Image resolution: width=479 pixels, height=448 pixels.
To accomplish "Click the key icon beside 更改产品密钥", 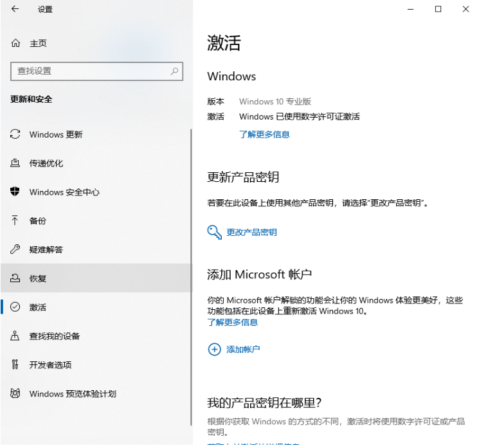I will (214, 232).
